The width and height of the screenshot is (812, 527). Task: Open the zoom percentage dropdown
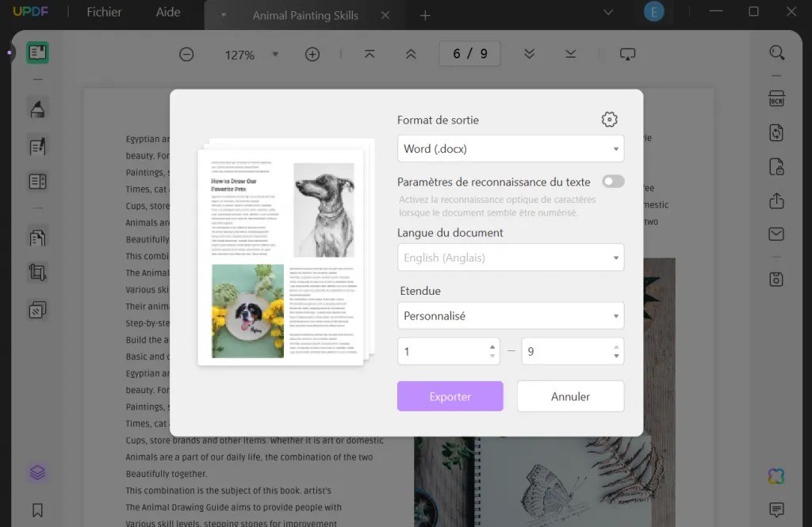coord(275,54)
